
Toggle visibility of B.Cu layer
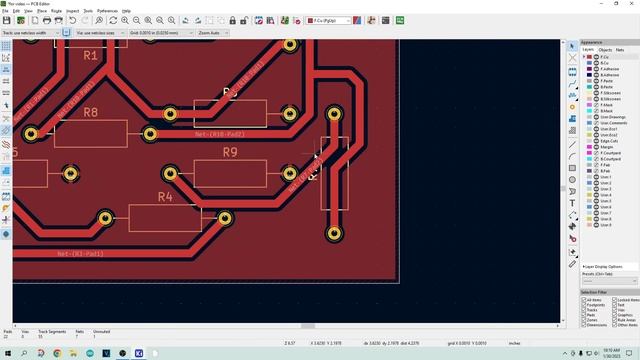click(596, 63)
